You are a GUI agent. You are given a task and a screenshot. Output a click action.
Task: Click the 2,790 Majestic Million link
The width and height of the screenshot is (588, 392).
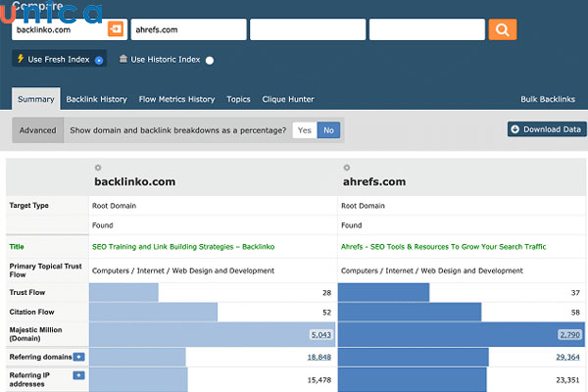point(569,334)
